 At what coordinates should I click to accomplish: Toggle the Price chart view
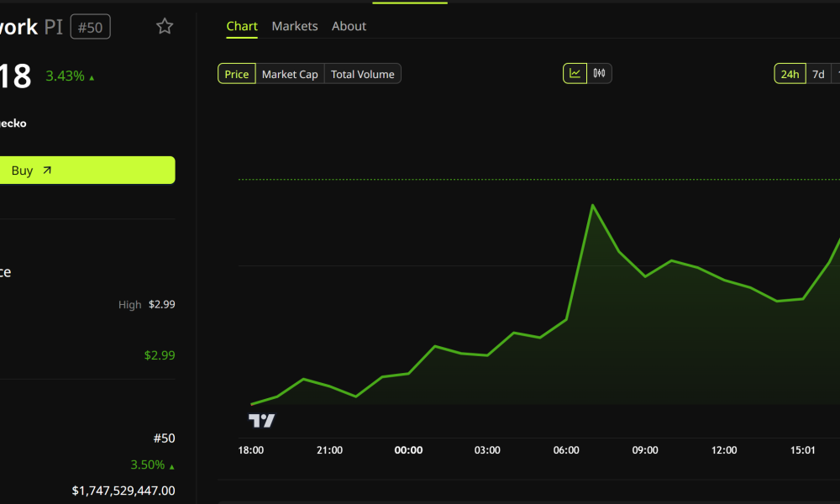(236, 73)
